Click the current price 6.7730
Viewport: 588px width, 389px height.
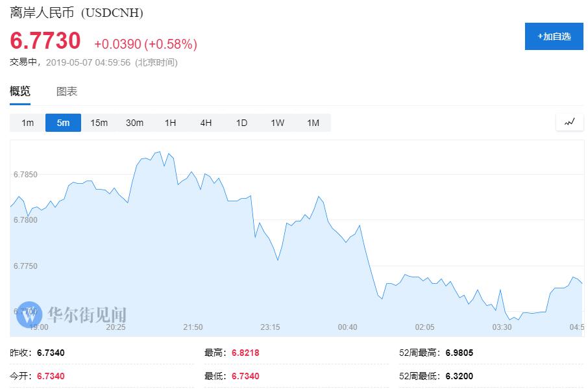[45, 41]
